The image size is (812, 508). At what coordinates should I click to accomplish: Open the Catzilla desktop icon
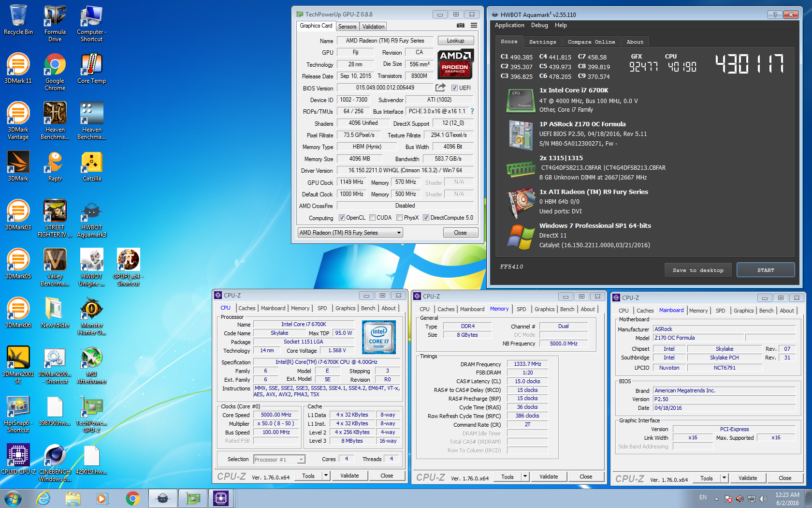click(92, 166)
